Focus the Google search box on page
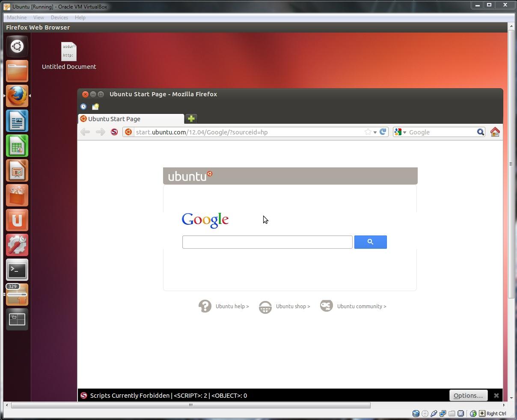This screenshot has height=420, width=517. [x=267, y=242]
